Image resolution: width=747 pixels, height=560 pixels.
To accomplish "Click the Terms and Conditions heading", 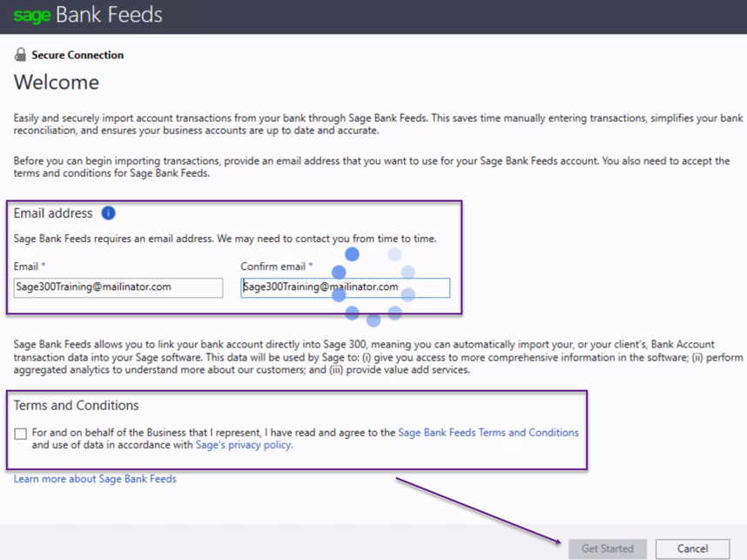I will (x=77, y=405).
